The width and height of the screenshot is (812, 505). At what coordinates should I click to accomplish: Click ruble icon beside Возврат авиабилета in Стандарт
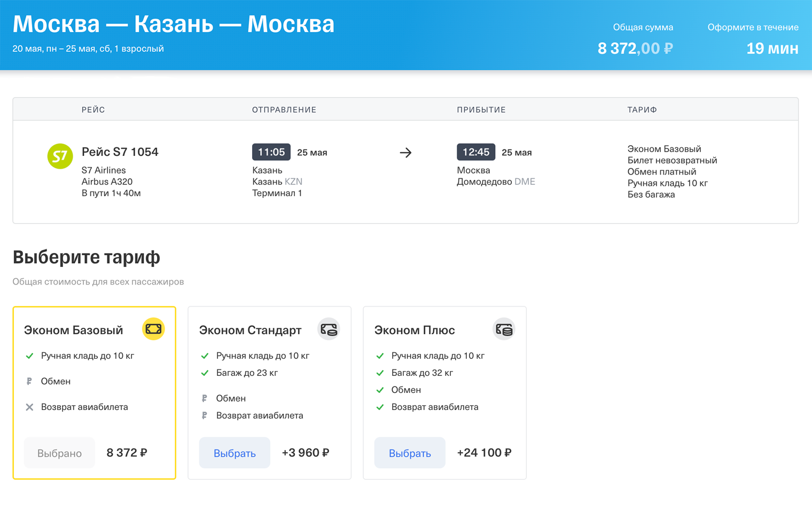pos(205,415)
